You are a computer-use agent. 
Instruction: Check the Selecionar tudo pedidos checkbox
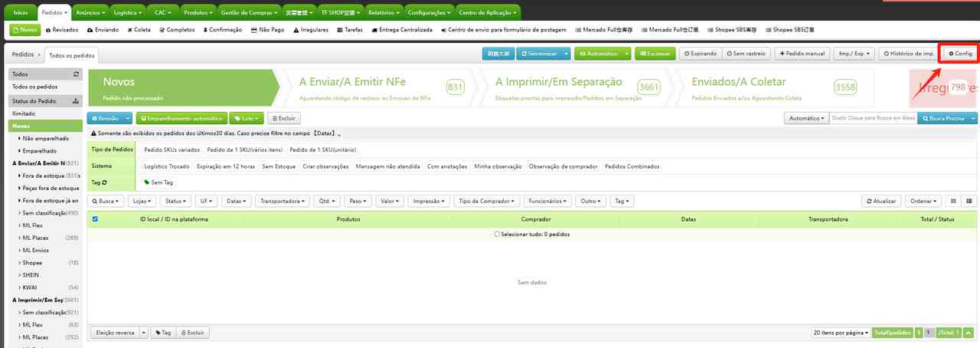tap(497, 234)
